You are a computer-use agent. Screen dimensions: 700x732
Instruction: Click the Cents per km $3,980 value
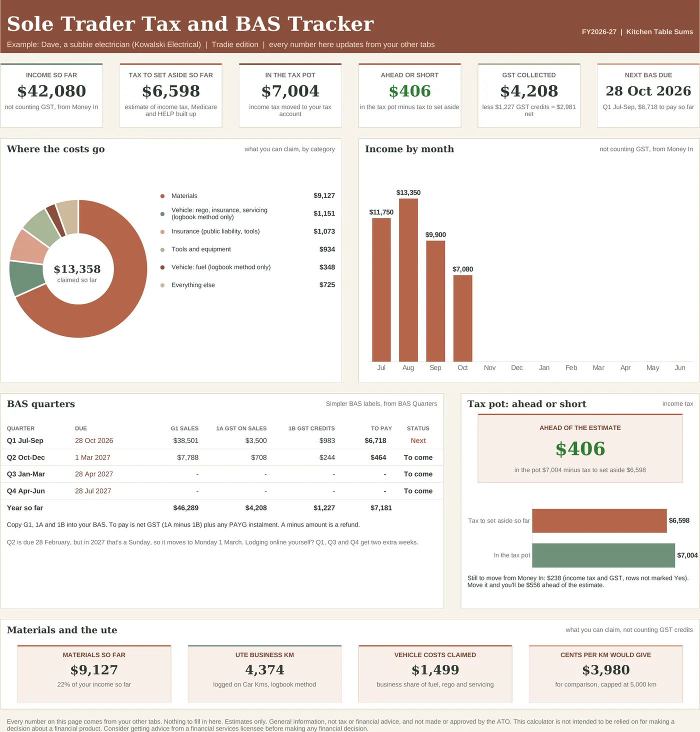[x=605, y=670]
